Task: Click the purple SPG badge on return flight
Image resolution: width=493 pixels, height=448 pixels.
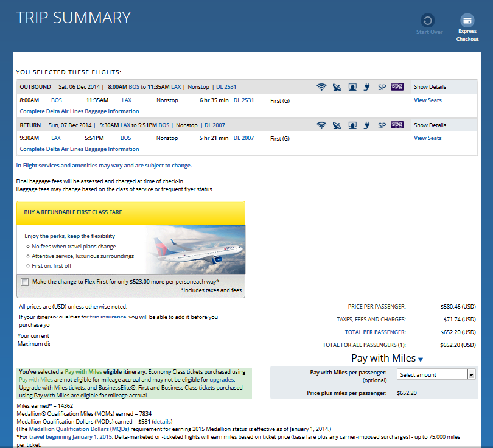Action: 397,125
